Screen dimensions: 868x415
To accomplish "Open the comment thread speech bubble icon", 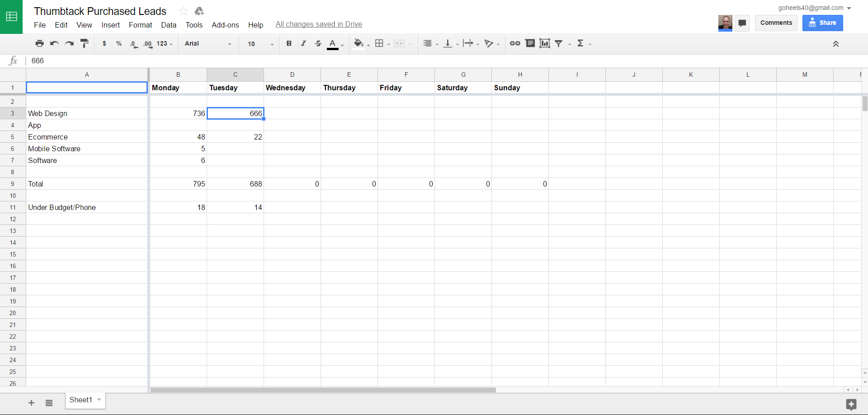I will click(x=742, y=23).
